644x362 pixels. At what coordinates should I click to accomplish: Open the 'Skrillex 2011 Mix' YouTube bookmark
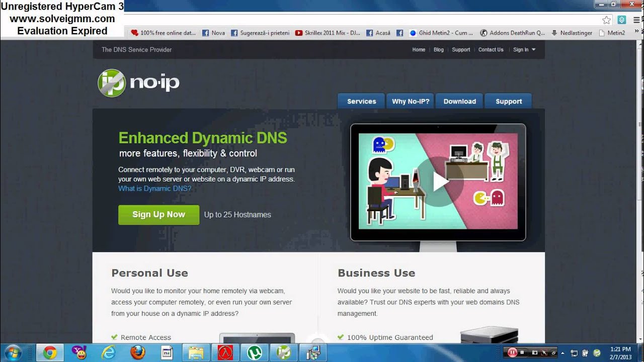click(x=328, y=33)
